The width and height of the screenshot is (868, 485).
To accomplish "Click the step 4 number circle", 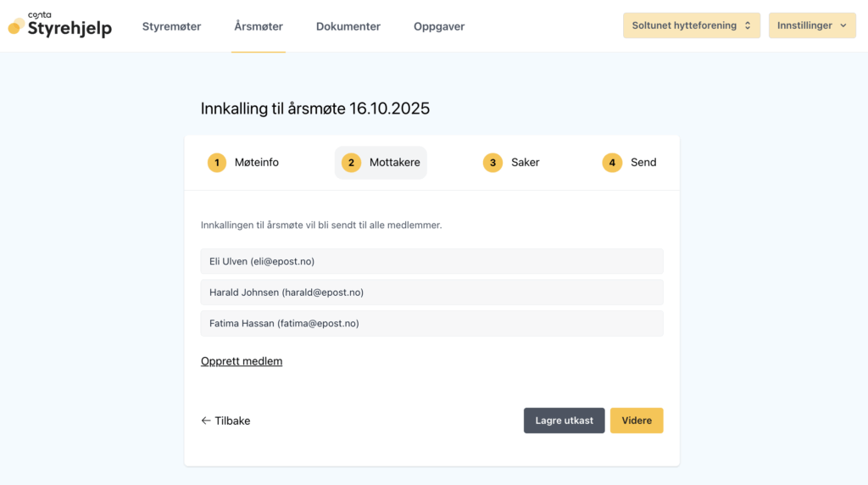I will (612, 163).
